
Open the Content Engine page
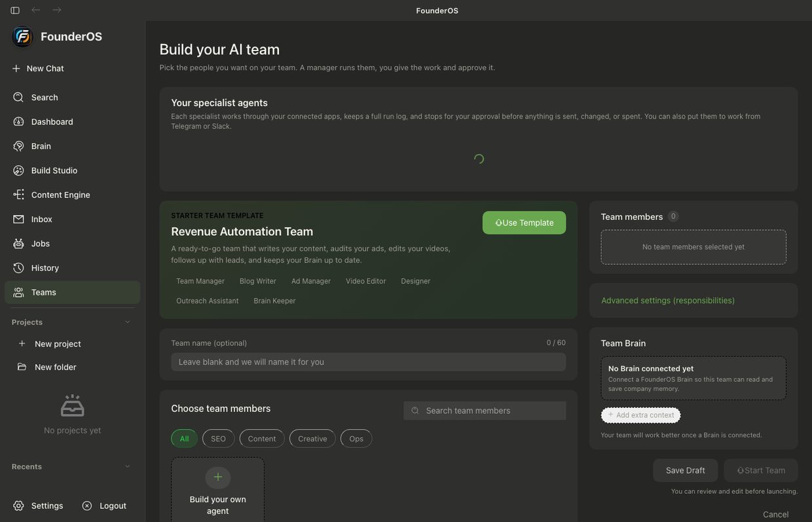click(x=72, y=195)
